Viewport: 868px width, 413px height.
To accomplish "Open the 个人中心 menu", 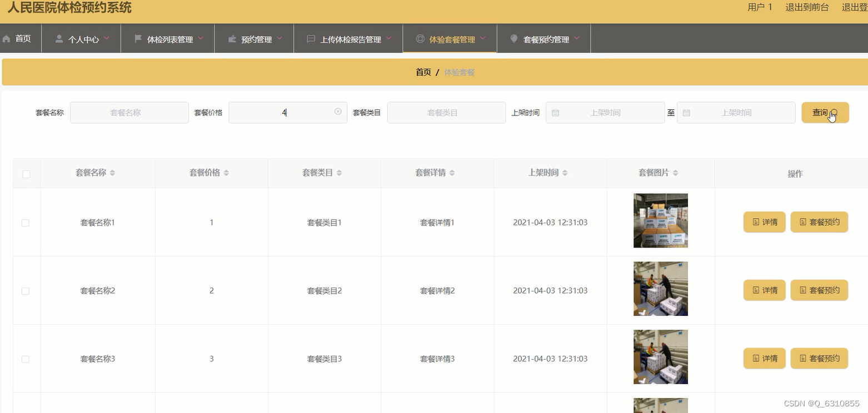I will (x=82, y=39).
